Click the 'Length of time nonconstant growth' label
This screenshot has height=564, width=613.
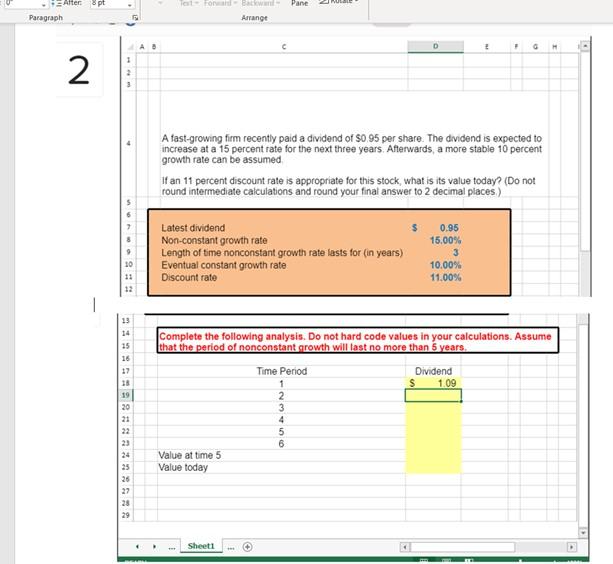pos(282,253)
